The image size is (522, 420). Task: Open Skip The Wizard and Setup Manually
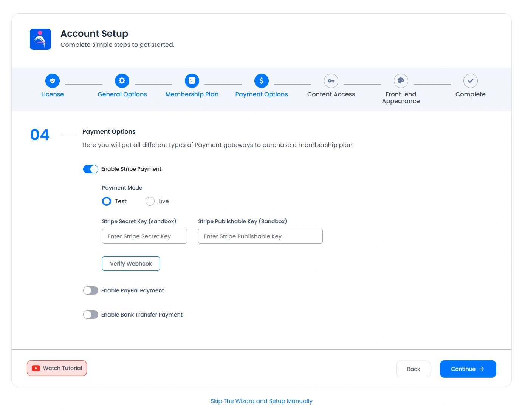(x=261, y=401)
